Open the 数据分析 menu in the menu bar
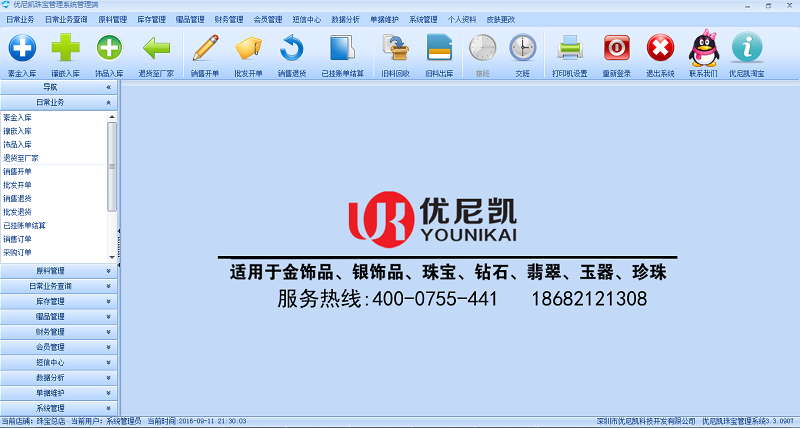The width and height of the screenshot is (800, 428). pyautogui.click(x=345, y=19)
